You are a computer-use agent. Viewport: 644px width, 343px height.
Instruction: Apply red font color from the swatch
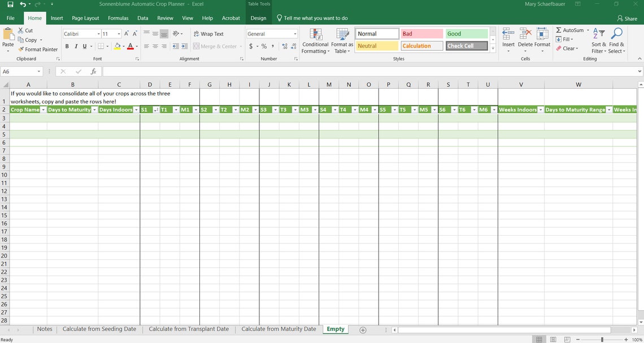tap(130, 46)
